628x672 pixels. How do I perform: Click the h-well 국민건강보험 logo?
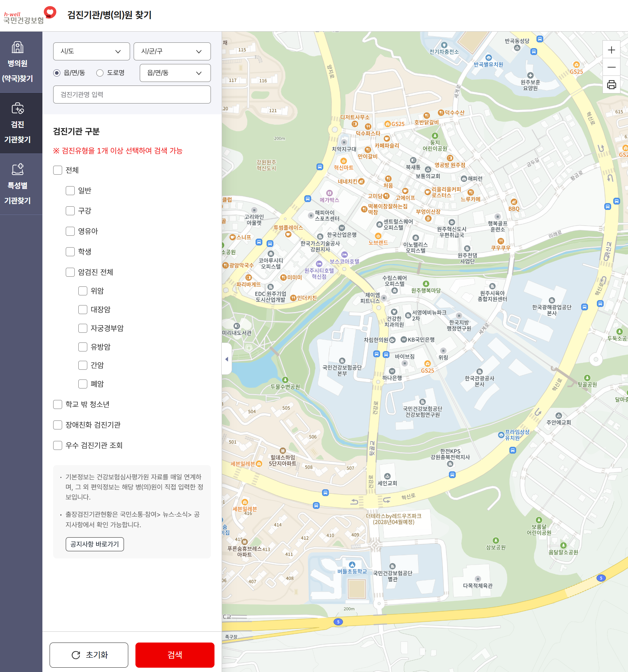point(30,15)
